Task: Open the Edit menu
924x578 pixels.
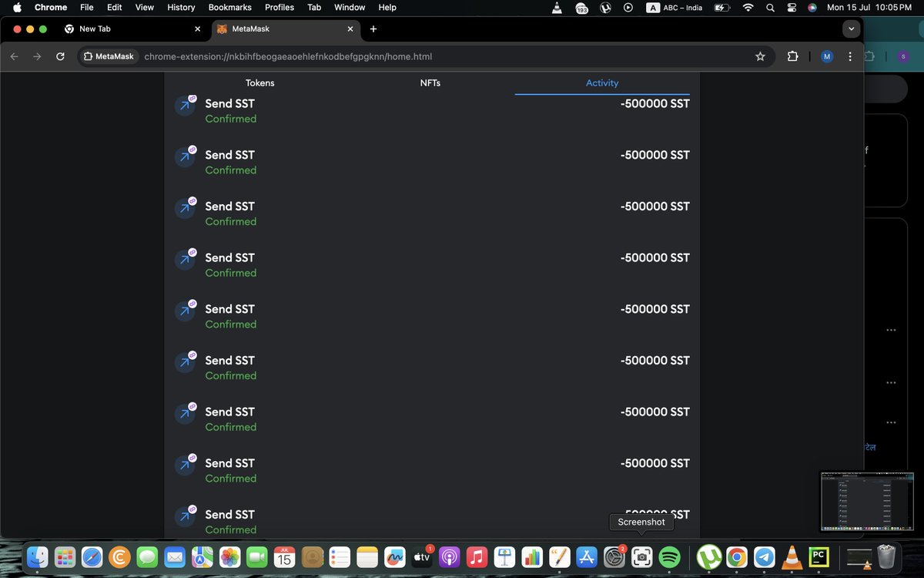Action: point(114,7)
